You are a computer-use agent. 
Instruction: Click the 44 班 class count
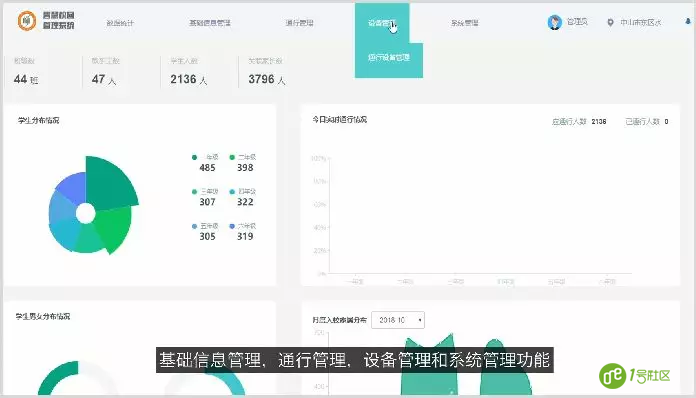point(26,79)
